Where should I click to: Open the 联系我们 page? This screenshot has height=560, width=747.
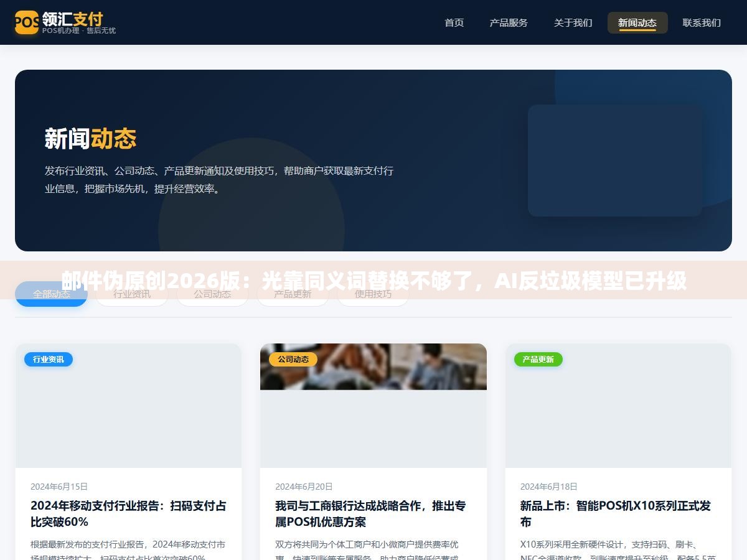(702, 22)
